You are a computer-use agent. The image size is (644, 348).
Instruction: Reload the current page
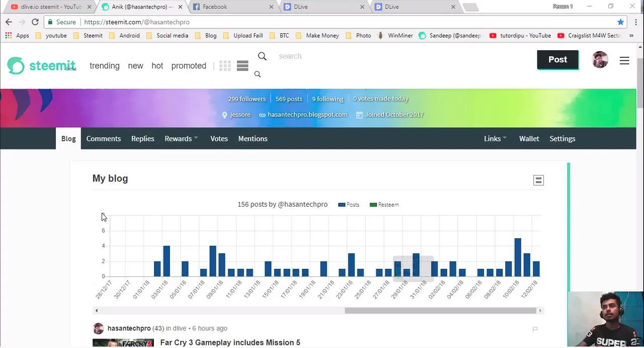35,22
